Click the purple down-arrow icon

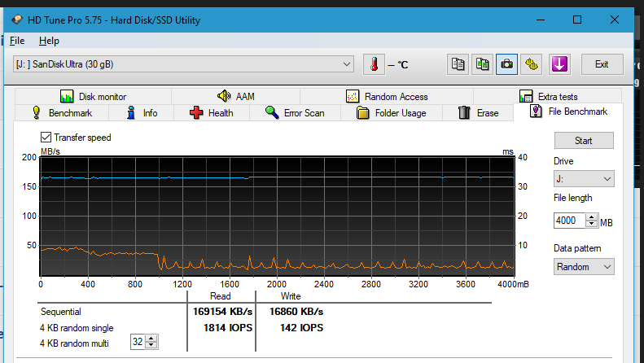coord(560,64)
